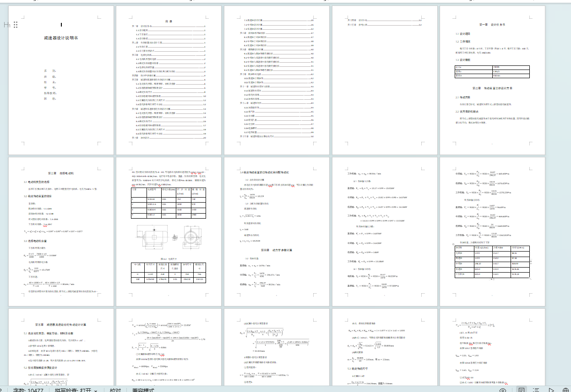Click the eye protection mode icon in status bar
Viewport: 571px width, 392px height.
tap(502, 390)
